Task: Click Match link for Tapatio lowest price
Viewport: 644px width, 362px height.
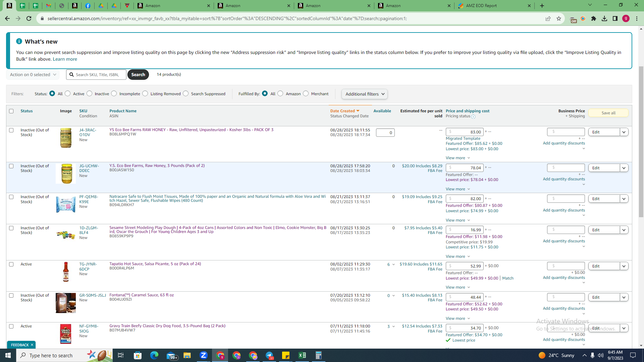Action: pos(508,278)
